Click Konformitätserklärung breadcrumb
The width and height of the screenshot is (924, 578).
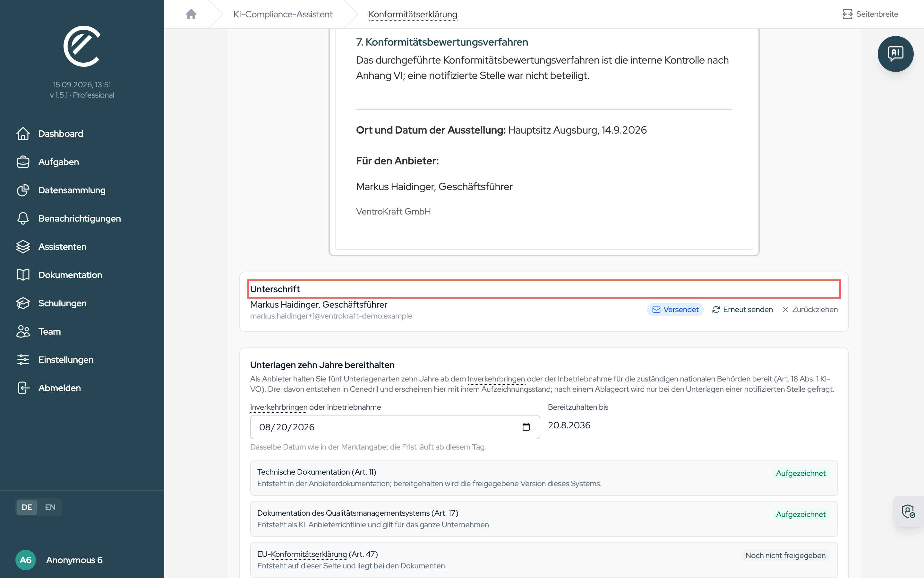(413, 14)
